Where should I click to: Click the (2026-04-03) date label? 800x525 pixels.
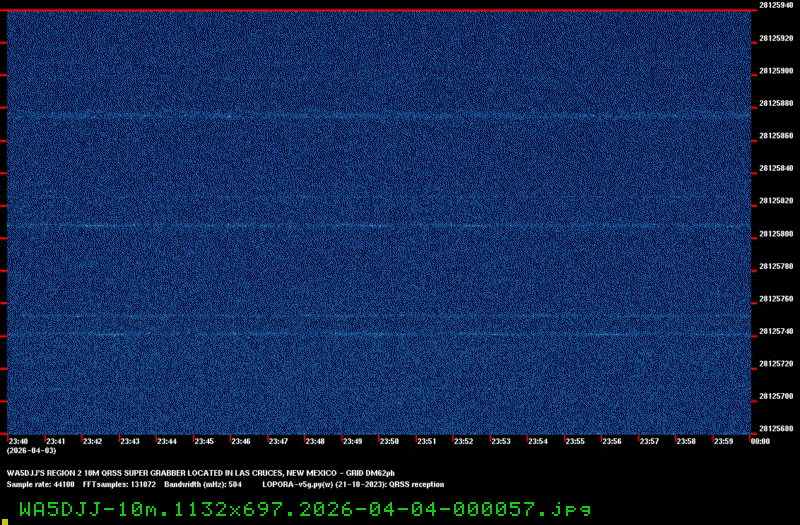coord(27,451)
